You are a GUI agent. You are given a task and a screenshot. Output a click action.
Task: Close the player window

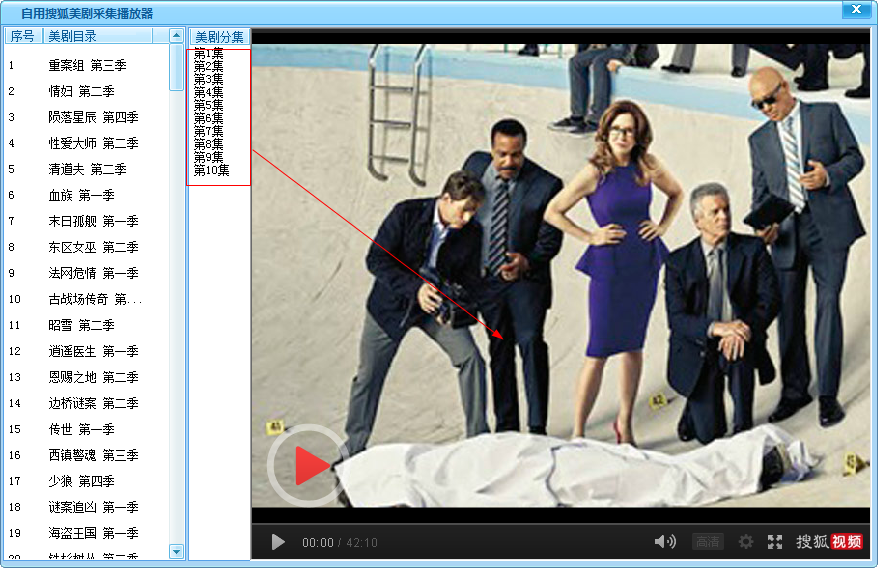point(856,10)
